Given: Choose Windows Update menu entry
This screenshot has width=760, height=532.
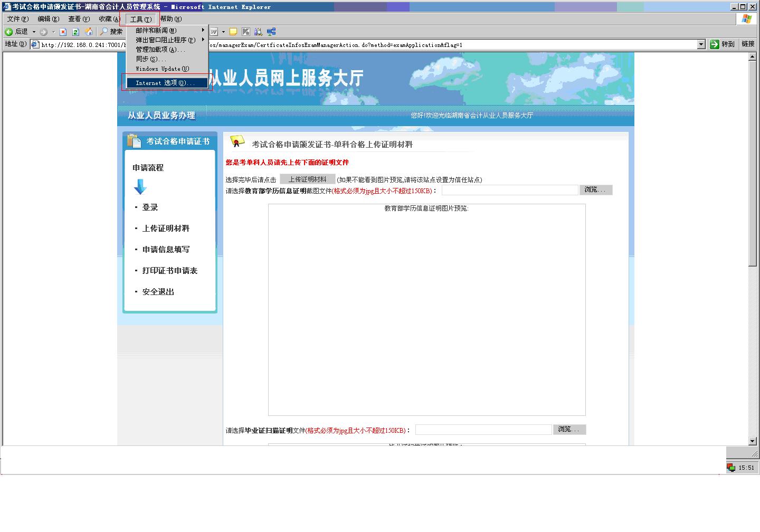Looking at the screenshot, I should (x=167, y=69).
